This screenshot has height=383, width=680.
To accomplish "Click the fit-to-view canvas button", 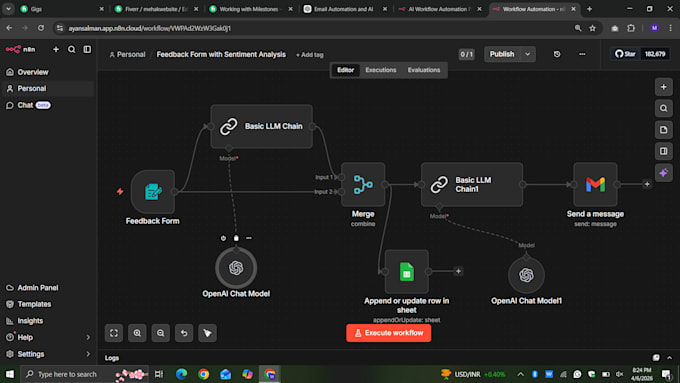I will point(114,333).
